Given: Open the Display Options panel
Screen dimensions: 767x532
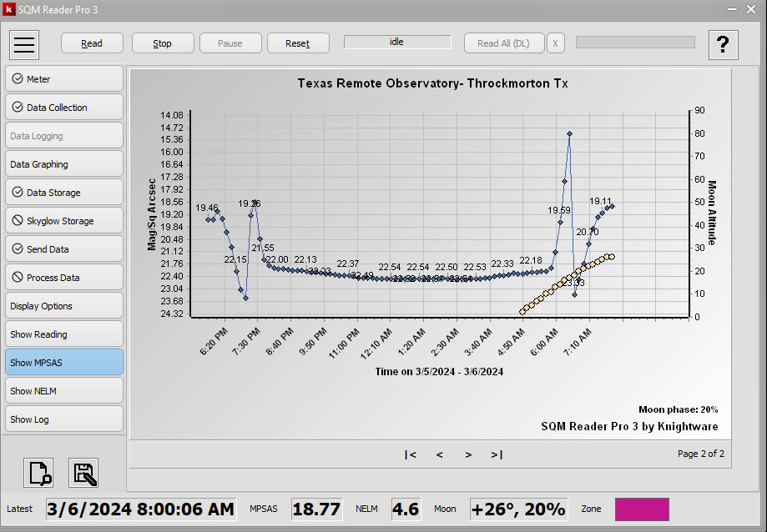Looking at the screenshot, I should click(64, 306).
